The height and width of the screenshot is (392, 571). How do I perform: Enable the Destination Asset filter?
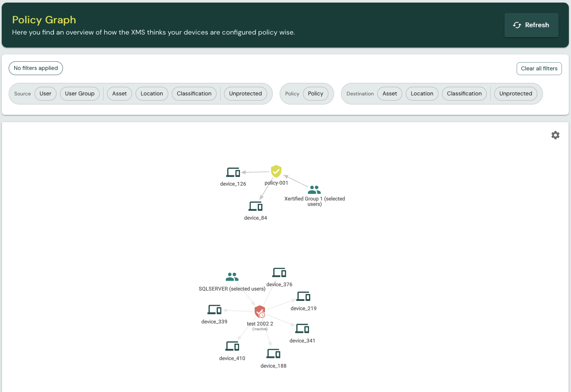pyautogui.click(x=390, y=94)
